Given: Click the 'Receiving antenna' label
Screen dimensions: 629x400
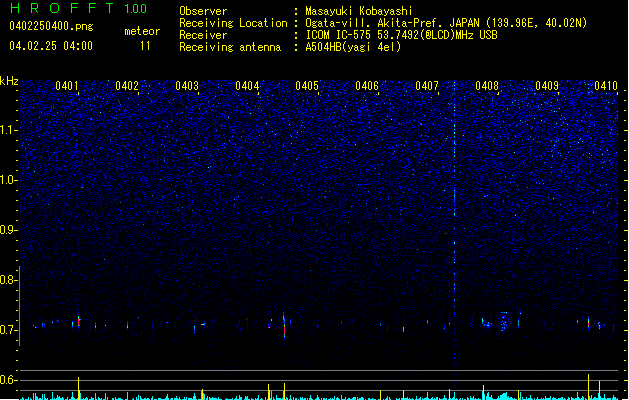Looking at the screenshot, I should point(230,47).
